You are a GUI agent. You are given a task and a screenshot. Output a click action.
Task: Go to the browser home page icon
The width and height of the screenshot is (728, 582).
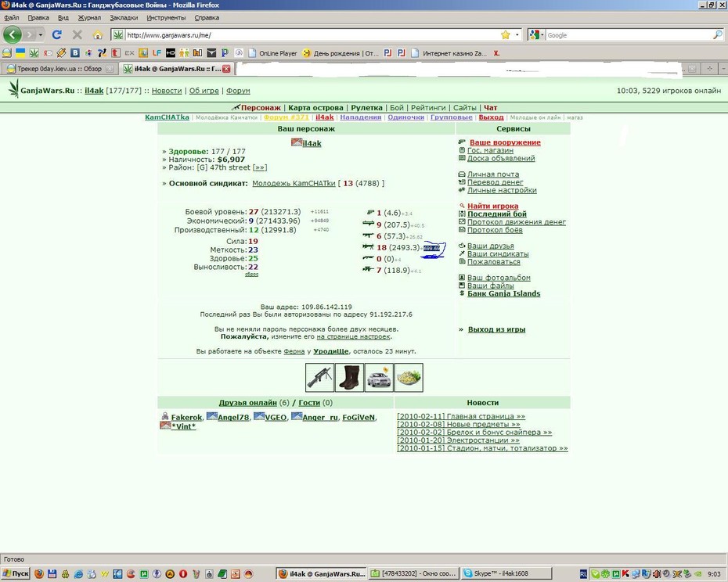[98, 34]
